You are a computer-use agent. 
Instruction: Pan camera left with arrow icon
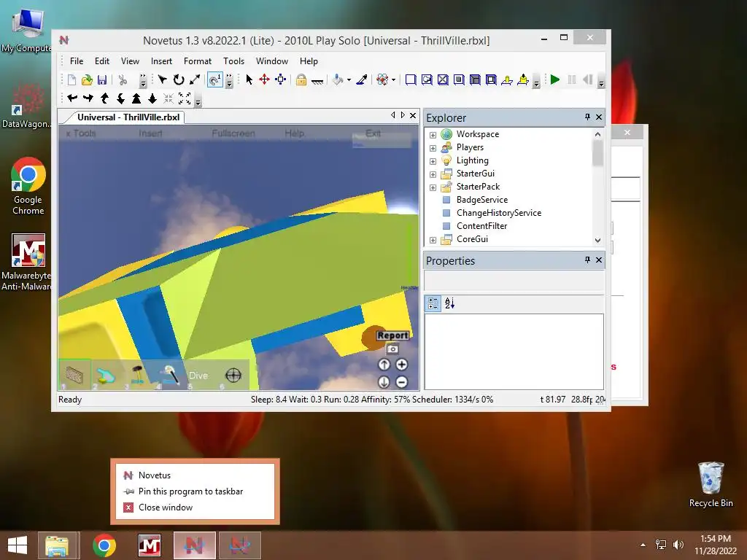point(72,98)
